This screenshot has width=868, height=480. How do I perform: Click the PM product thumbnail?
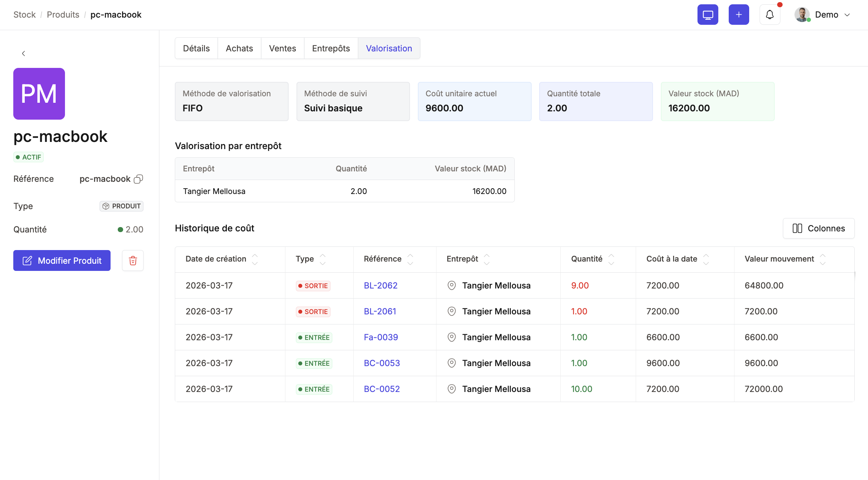click(39, 94)
